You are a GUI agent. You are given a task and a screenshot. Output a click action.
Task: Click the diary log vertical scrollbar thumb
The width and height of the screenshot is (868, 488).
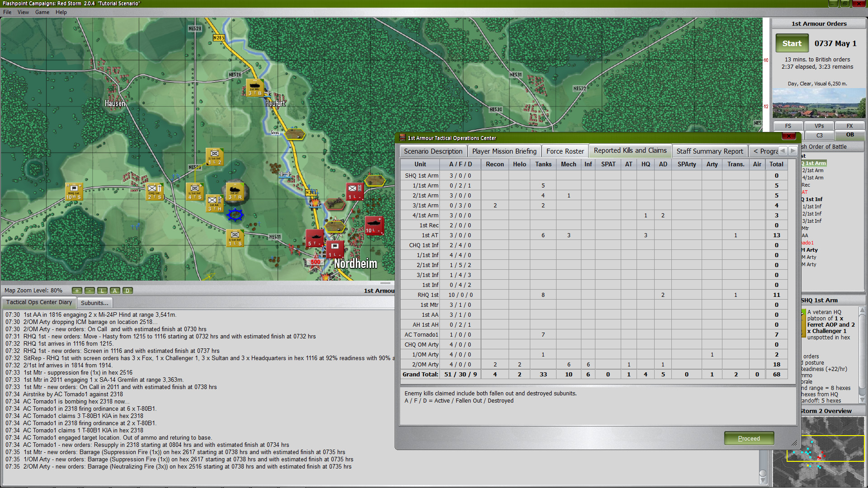[763, 474]
